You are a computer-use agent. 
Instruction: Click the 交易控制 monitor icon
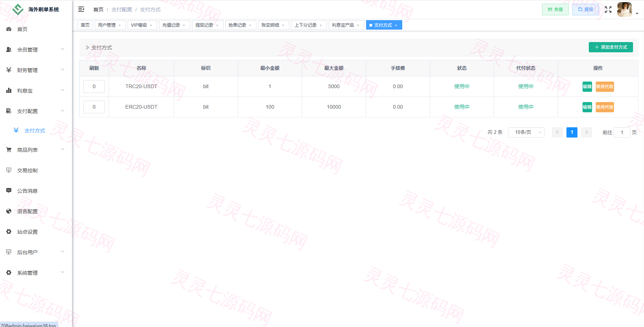pos(9,170)
